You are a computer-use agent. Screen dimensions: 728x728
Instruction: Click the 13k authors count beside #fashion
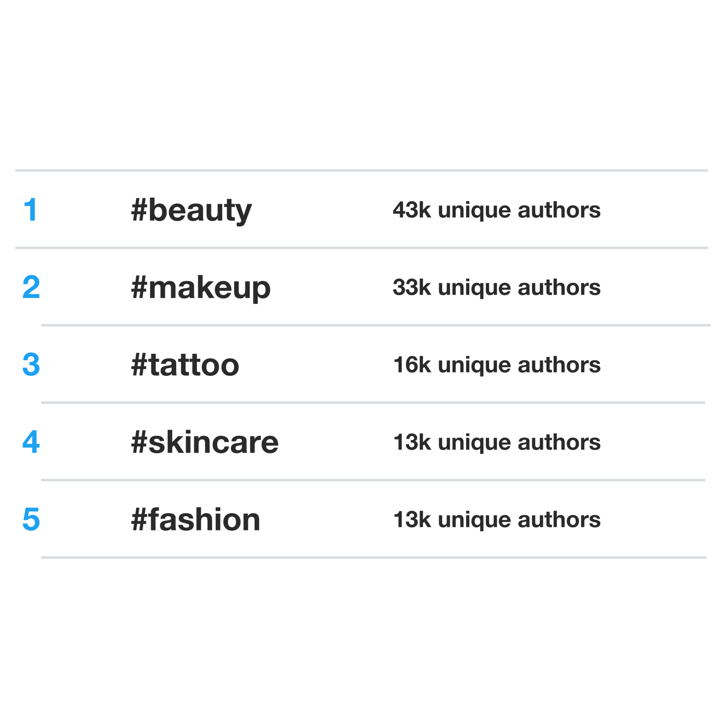coord(497,520)
